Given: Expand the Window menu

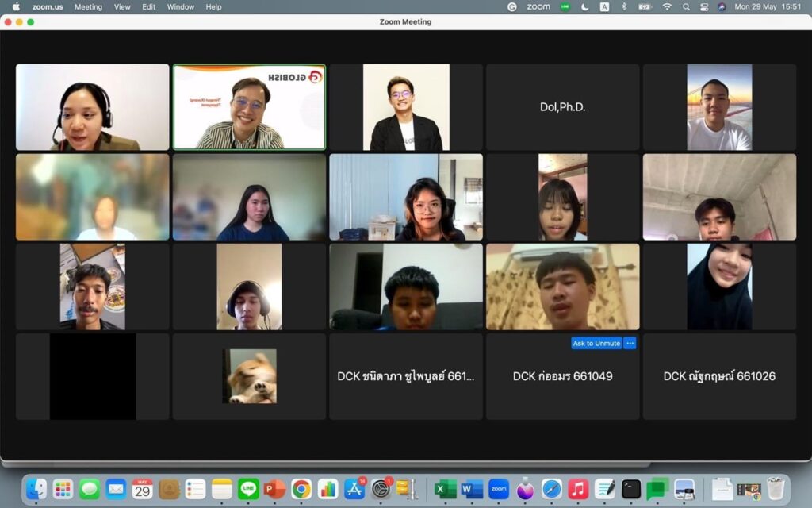Looking at the screenshot, I should coord(180,6).
